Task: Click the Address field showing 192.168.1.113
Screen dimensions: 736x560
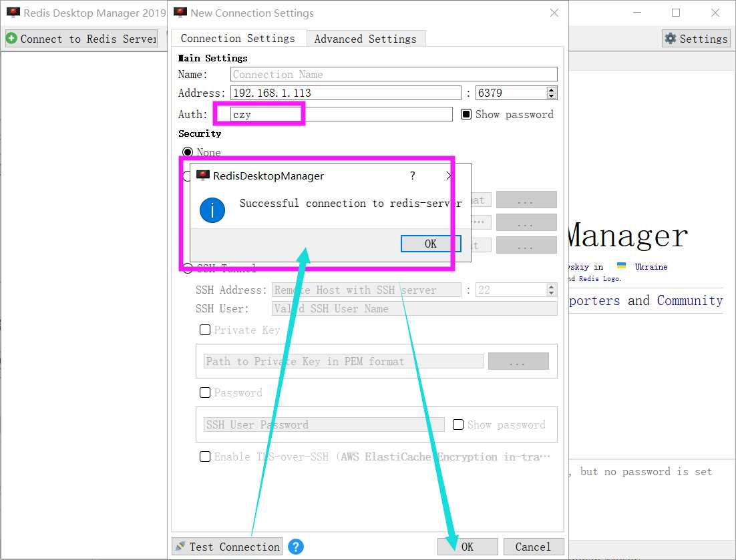Action: pyautogui.click(x=345, y=93)
